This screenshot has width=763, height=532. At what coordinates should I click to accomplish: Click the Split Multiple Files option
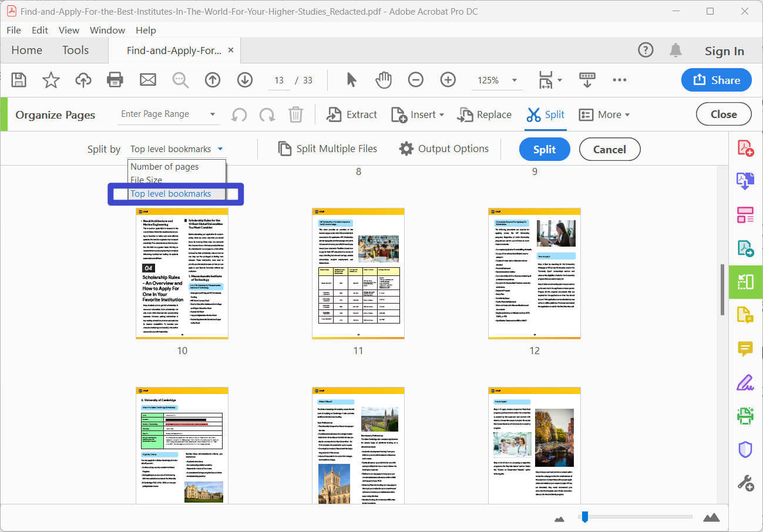[327, 149]
